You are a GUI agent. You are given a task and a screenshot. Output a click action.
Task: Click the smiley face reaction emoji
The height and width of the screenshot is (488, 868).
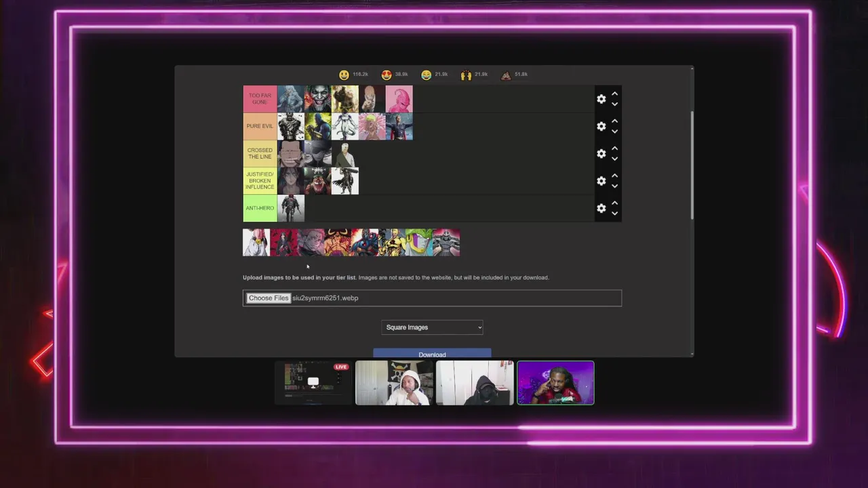[x=344, y=75]
